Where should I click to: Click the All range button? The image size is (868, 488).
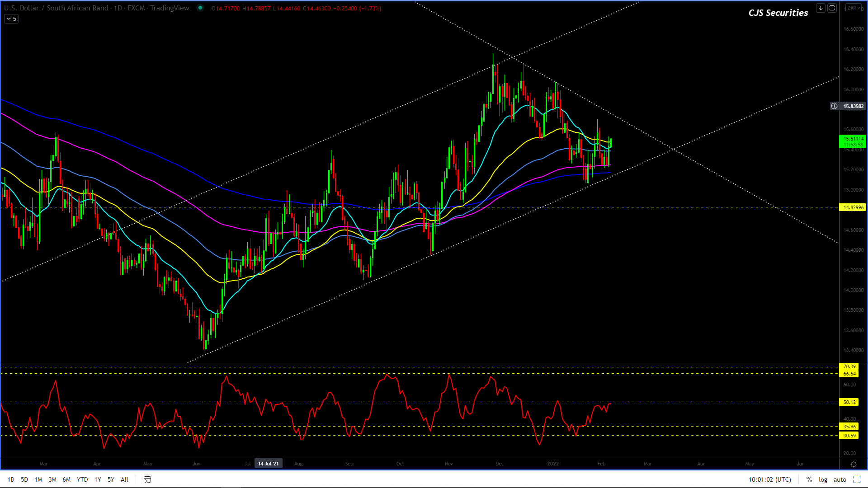pos(124,479)
